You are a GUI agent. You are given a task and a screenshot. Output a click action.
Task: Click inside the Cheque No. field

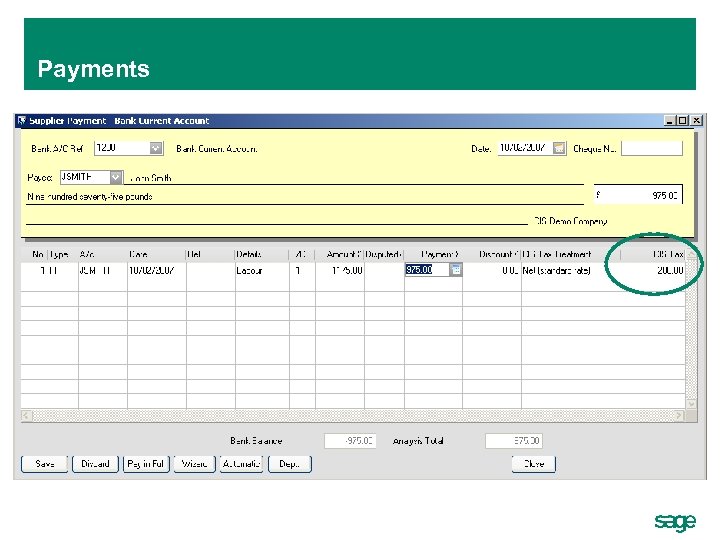652,148
